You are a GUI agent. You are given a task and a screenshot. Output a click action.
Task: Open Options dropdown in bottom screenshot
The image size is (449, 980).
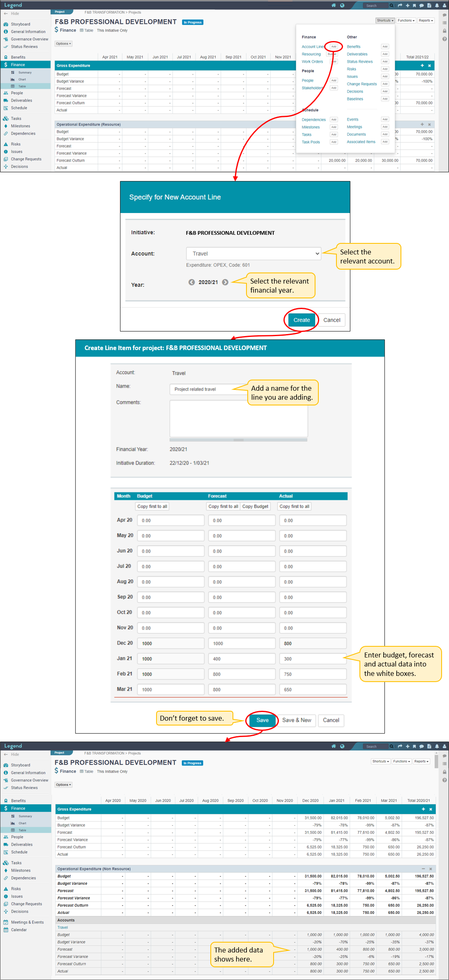(x=63, y=784)
